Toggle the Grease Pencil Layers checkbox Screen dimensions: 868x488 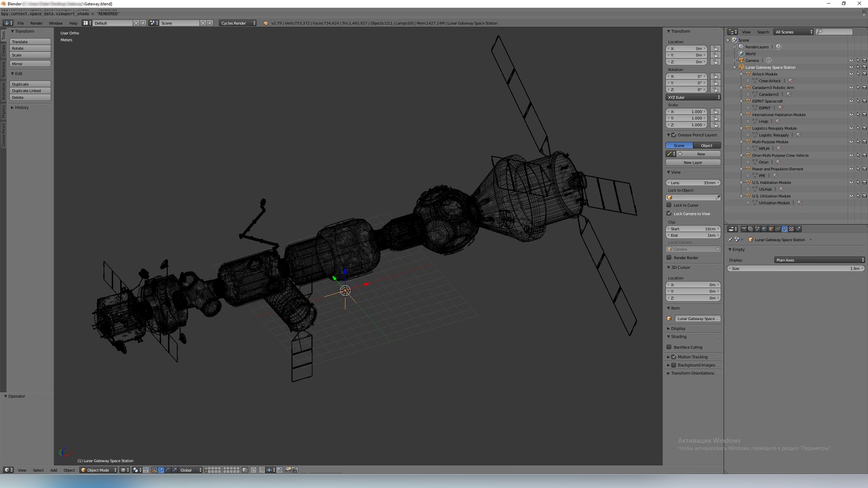(674, 135)
